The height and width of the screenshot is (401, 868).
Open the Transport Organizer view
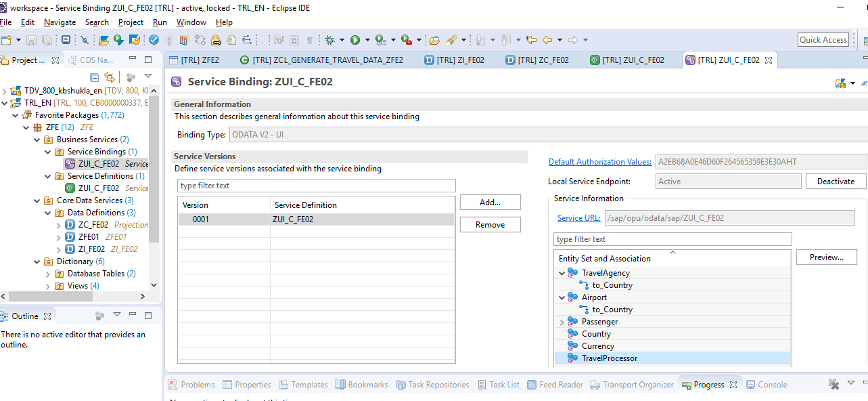click(632, 384)
